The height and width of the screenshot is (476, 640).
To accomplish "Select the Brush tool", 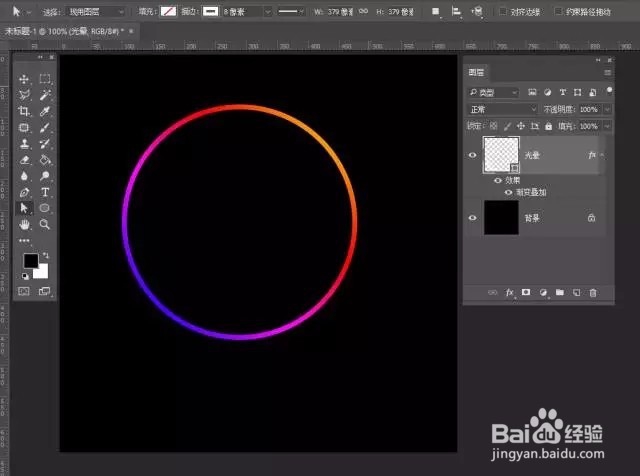I will [45, 127].
